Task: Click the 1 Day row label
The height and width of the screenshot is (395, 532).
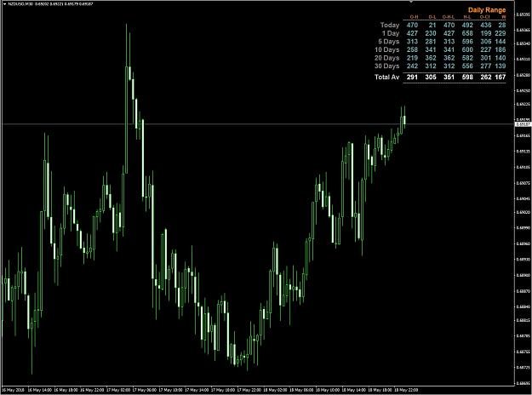Action: (391, 33)
